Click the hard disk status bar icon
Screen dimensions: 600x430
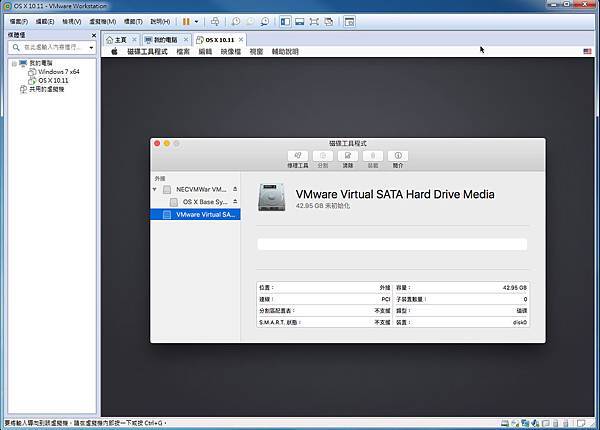(505, 423)
